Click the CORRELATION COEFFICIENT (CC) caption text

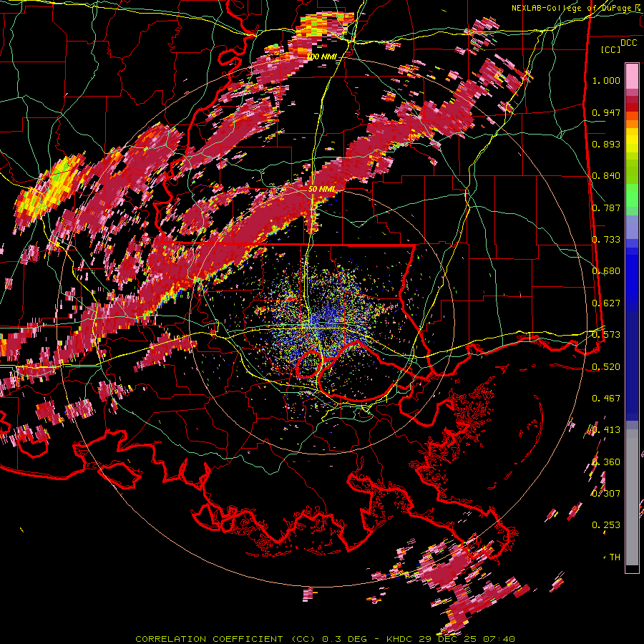(225, 639)
